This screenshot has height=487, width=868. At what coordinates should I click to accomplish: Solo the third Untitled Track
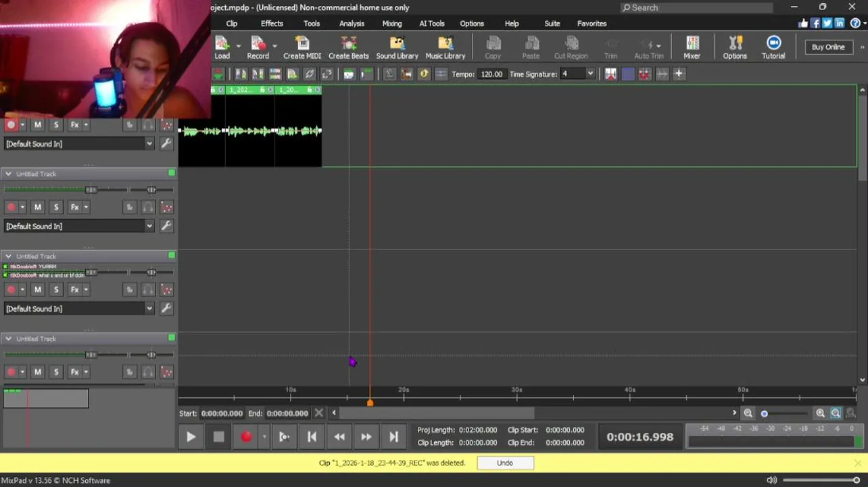56,289
